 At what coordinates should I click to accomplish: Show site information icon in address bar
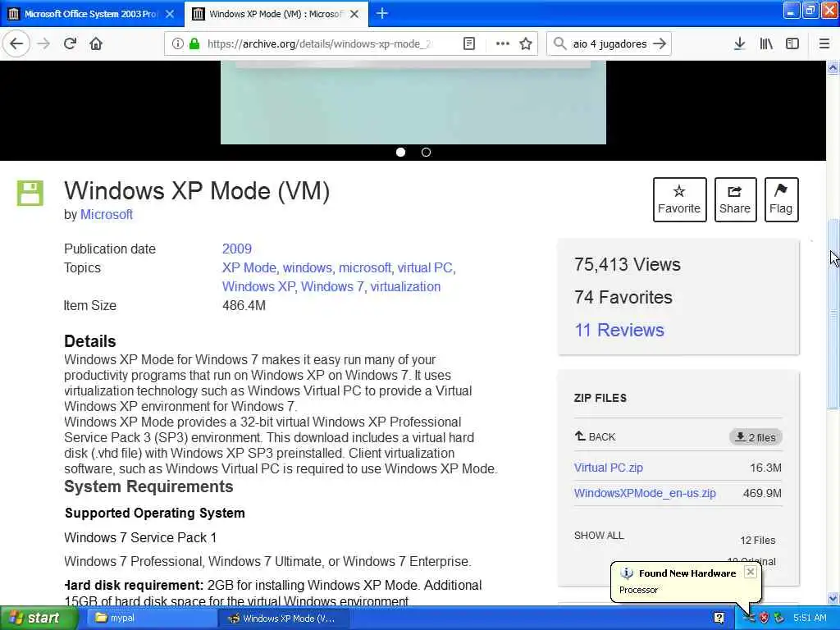tap(178, 43)
